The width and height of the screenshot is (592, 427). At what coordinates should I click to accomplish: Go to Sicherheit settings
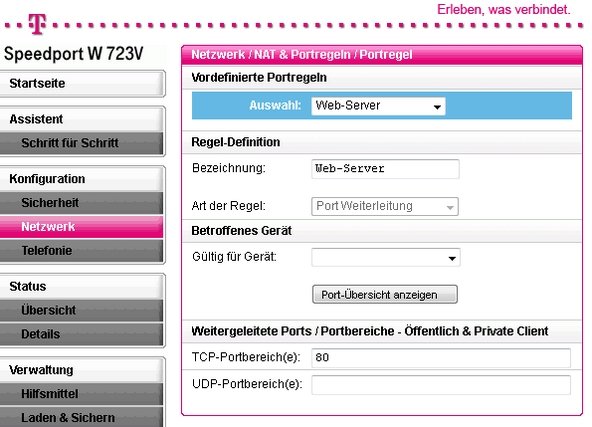tap(82, 203)
